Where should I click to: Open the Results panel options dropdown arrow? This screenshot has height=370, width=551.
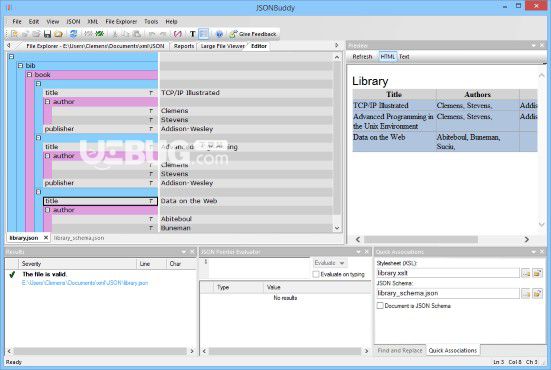184,252
